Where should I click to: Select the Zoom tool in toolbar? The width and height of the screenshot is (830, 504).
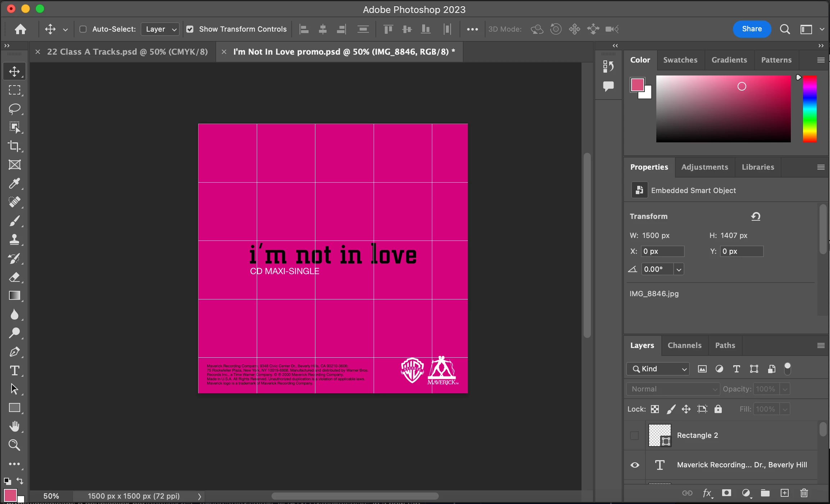tap(14, 445)
